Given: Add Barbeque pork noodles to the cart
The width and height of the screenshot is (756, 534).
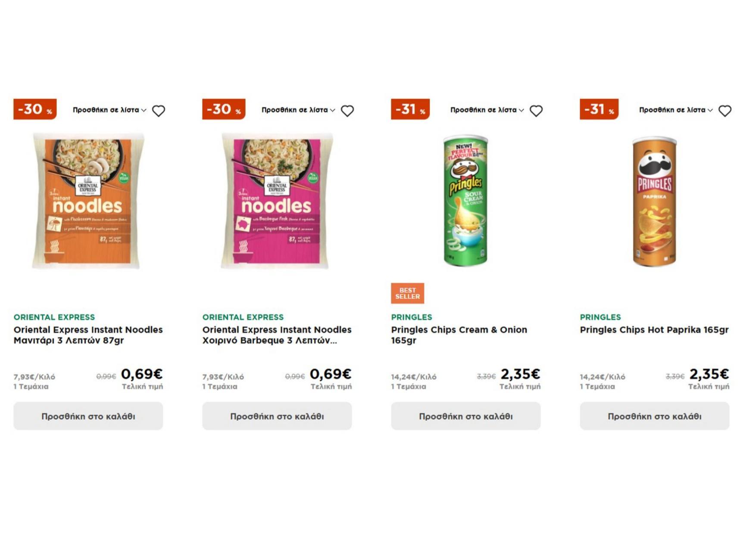Looking at the screenshot, I should (x=277, y=416).
